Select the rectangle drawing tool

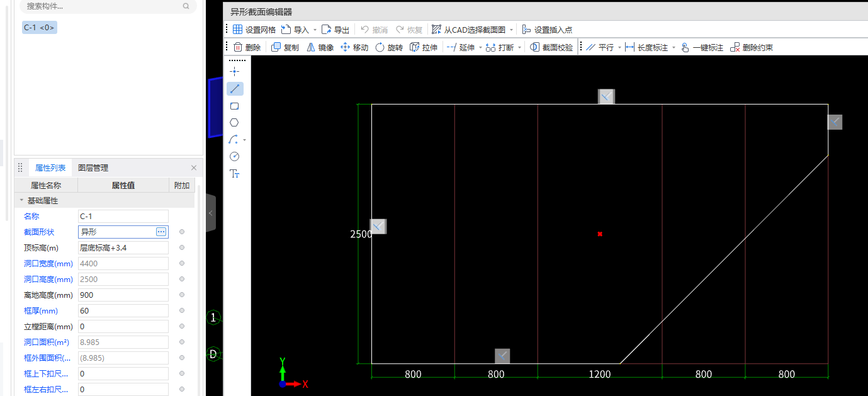(x=235, y=106)
